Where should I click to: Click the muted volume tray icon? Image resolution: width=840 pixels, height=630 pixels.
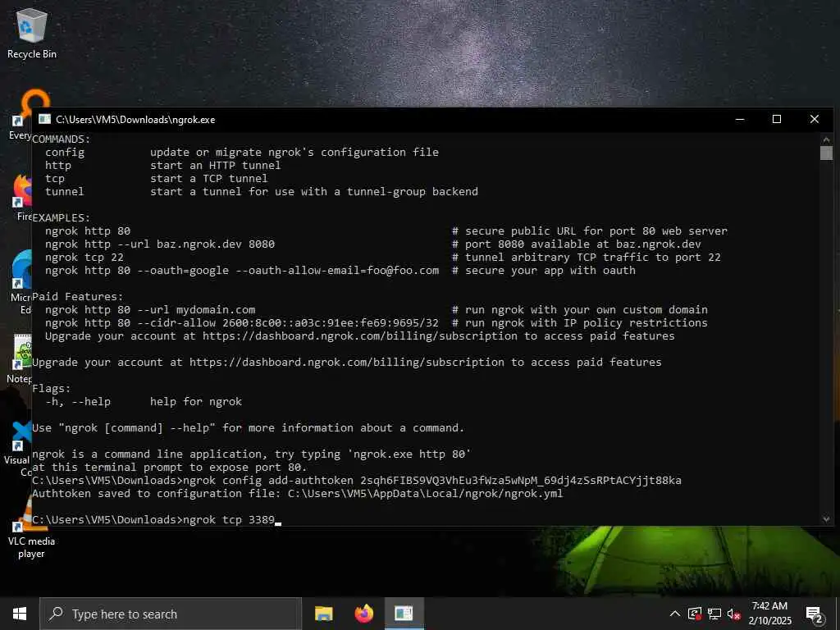(734, 614)
